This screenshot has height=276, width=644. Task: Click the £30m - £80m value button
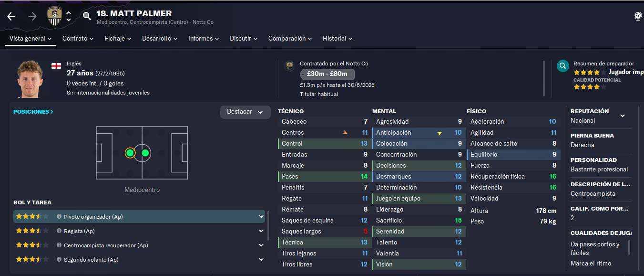tap(327, 74)
